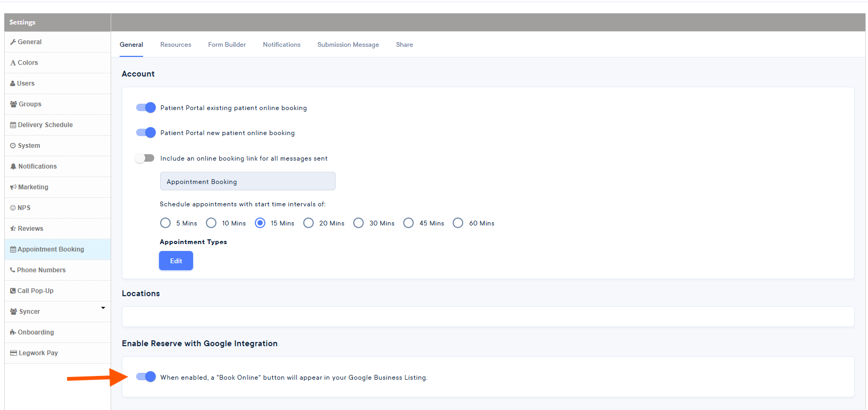Select the 15 Mins interval radio

point(260,223)
